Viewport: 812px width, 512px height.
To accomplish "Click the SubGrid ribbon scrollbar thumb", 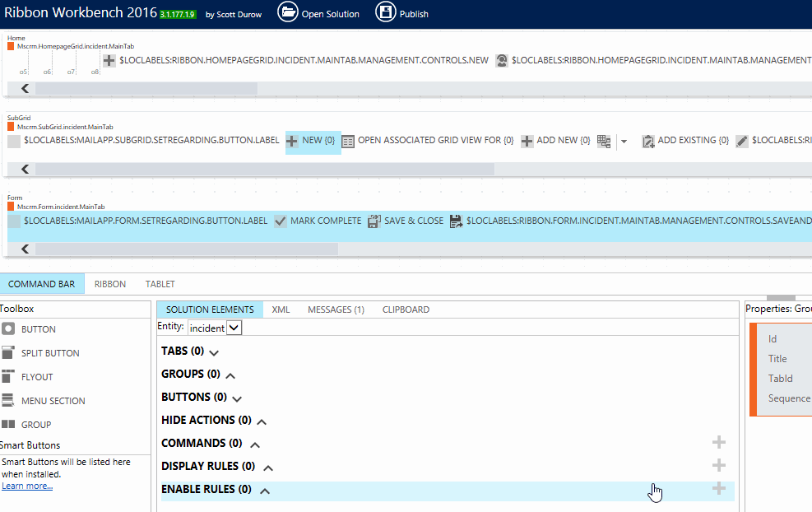I will [x=265, y=169].
